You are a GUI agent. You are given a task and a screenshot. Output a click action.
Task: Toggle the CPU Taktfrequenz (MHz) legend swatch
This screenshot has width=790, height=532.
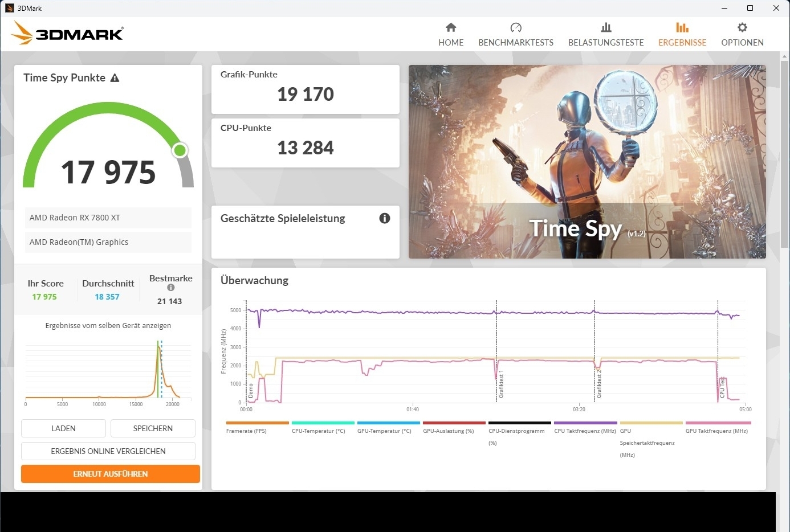coord(585,423)
